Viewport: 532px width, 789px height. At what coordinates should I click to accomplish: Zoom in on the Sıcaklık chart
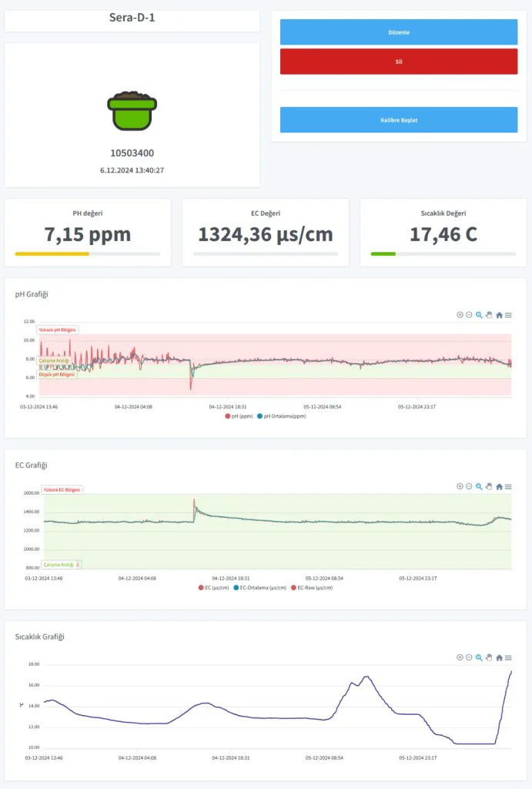point(460,657)
